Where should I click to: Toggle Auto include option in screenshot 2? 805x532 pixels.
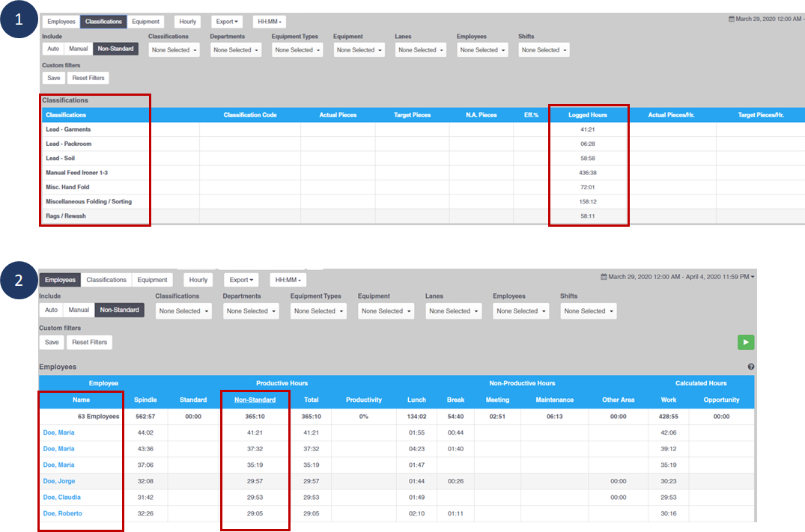click(51, 310)
